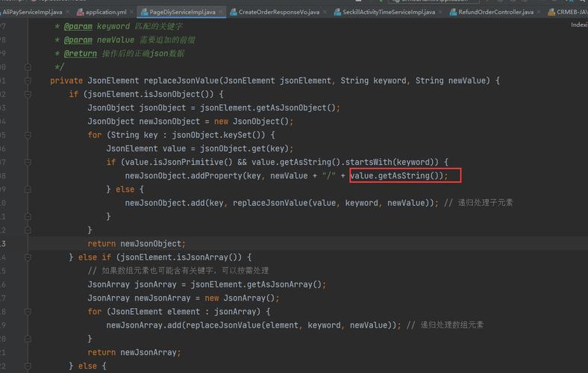Click the file icon on the CRMEB-JAV tab
The width and height of the screenshot is (588, 373).
pos(551,13)
